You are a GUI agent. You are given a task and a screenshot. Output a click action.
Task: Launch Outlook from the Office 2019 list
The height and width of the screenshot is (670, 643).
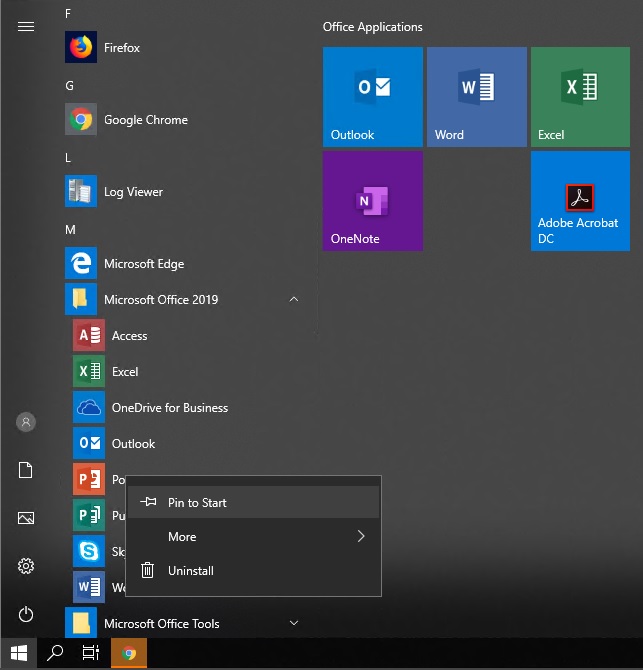coord(88,443)
